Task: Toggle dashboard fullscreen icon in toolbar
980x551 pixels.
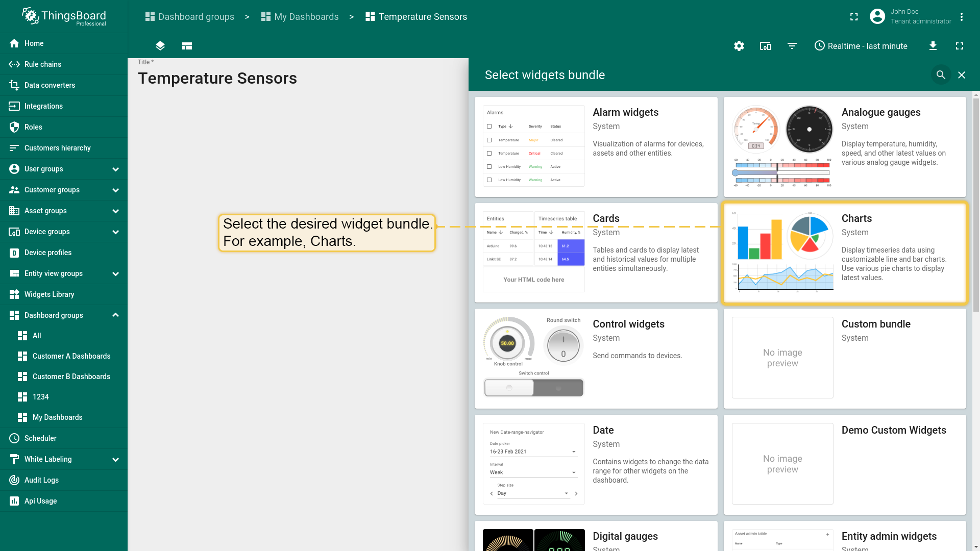Action: click(x=959, y=46)
